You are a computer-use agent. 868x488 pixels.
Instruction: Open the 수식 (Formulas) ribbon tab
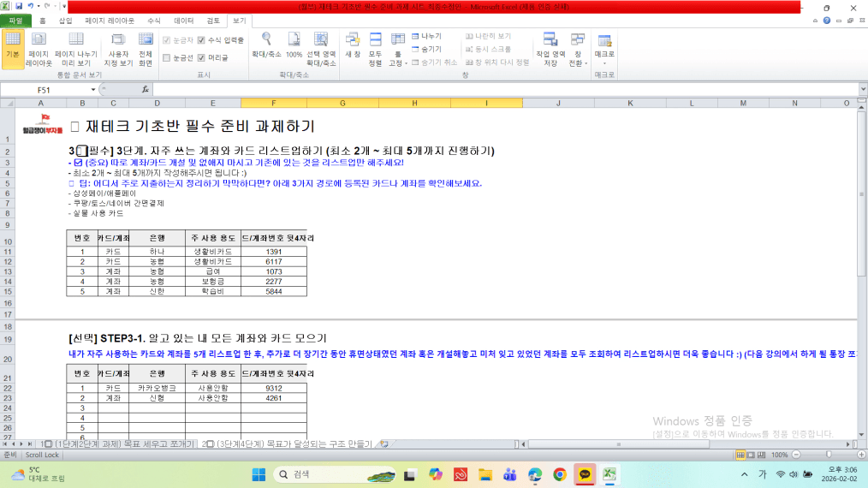tap(154, 19)
